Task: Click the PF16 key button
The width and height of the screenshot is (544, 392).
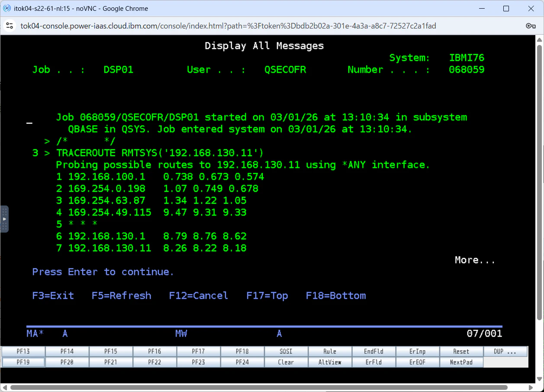Action: [155, 351]
